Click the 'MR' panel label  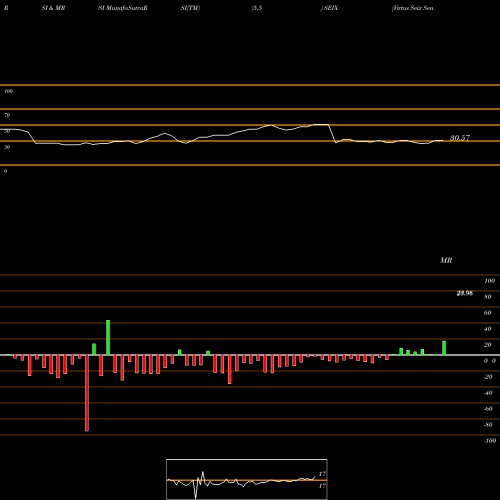click(446, 260)
